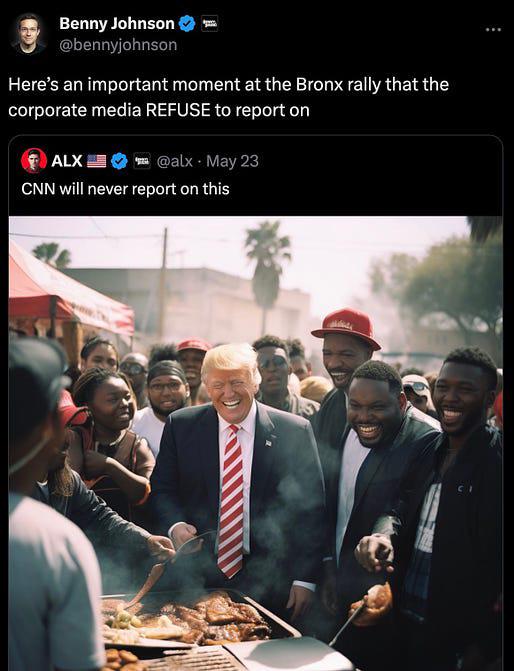Click the affiliate badge next to Benny Johnson's checkmark

tap(210, 23)
